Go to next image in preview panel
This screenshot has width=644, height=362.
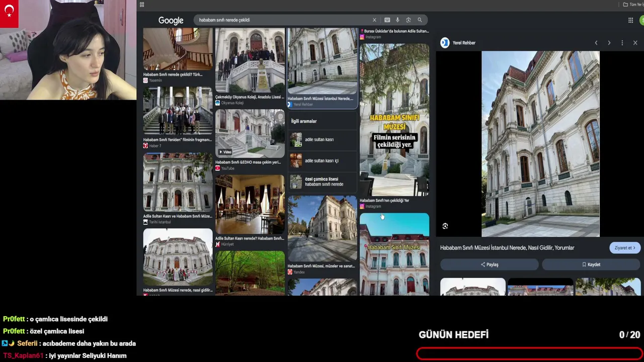tap(609, 43)
